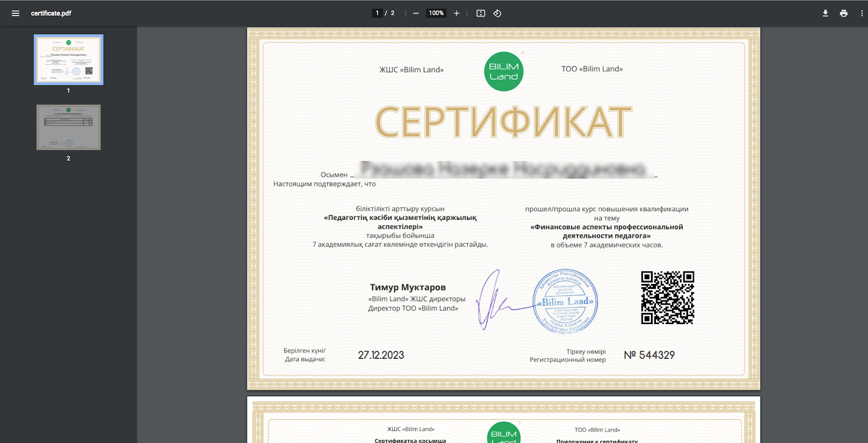Image resolution: width=868 pixels, height=443 pixels.
Task: Print the certificate document
Action: [844, 13]
